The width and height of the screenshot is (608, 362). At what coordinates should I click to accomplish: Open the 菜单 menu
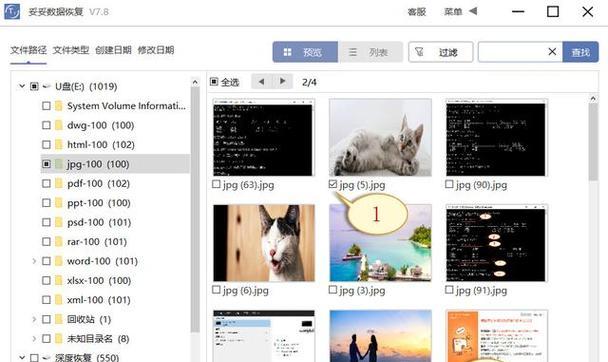pyautogui.click(x=453, y=12)
